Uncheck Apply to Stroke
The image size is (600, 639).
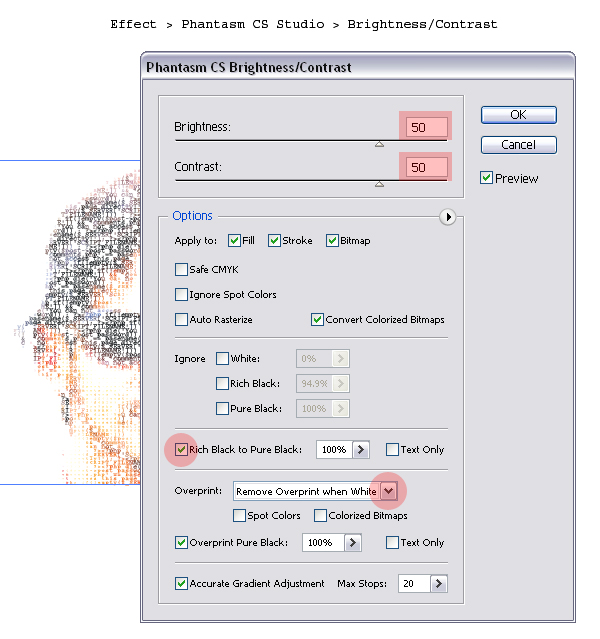point(274,240)
